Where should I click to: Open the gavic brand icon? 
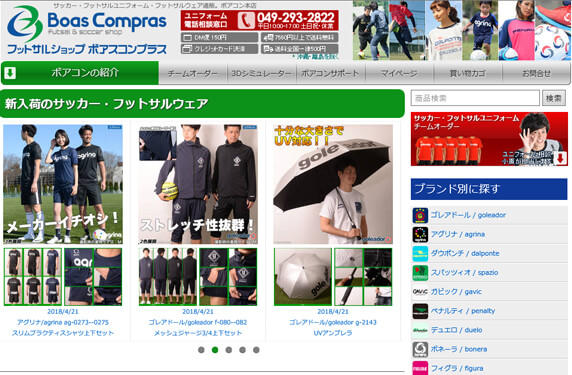tap(420, 292)
